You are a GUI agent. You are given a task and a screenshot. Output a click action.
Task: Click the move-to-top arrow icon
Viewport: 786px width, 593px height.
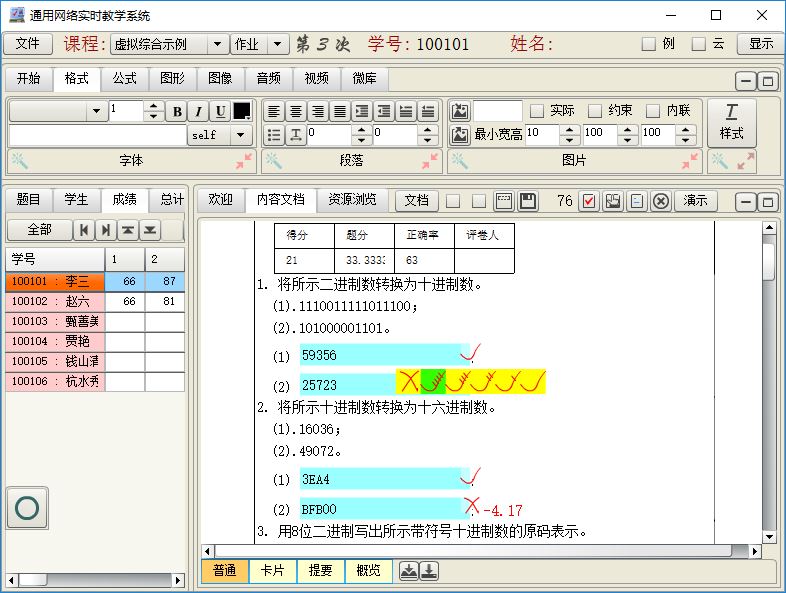[128, 230]
